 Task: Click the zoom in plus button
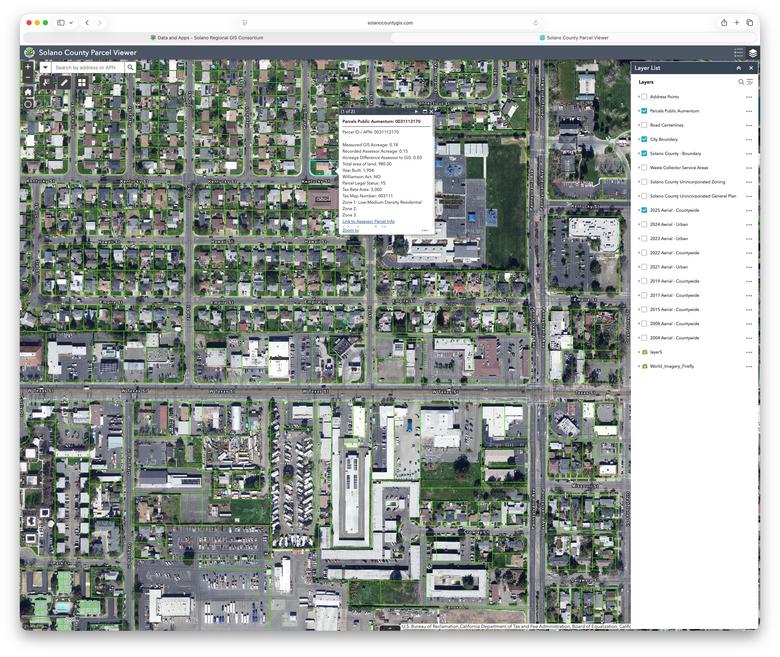click(28, 67)
